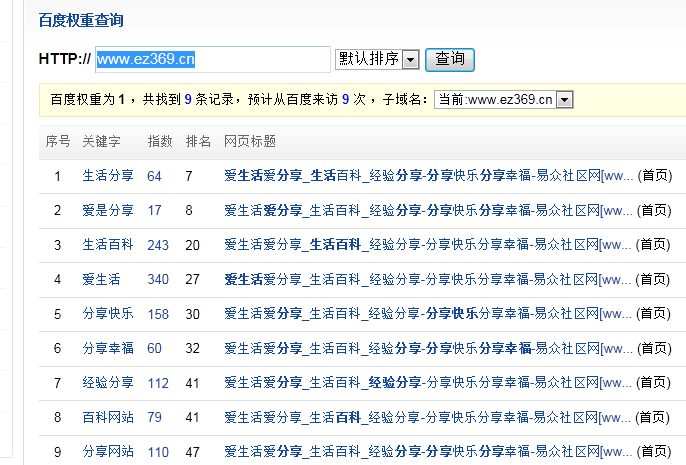
Task: Open page title link in row 1
Action: pyautogui.click(x=428, y=176)
